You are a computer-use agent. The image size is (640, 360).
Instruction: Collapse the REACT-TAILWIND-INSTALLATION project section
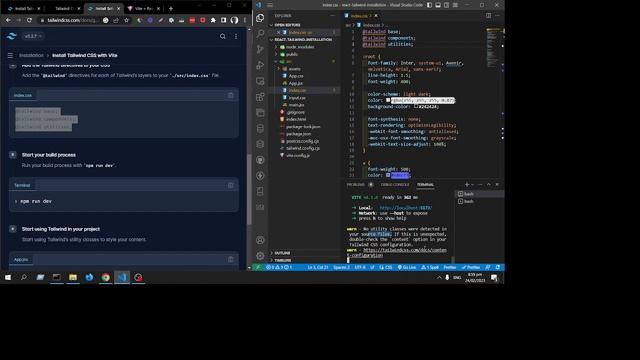pyautogui.click(x=302, y=40)
